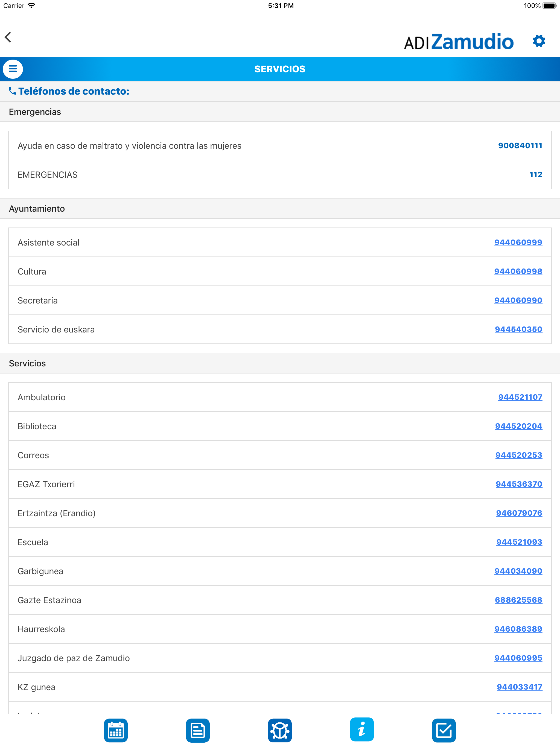
Task: Select the Biblioteca label
Action: point(37,426)
